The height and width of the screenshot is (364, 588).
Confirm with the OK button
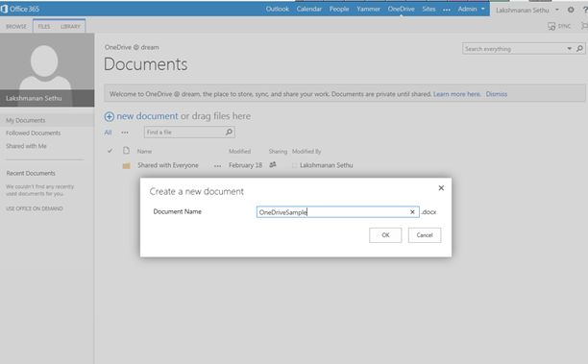point(385,235)
